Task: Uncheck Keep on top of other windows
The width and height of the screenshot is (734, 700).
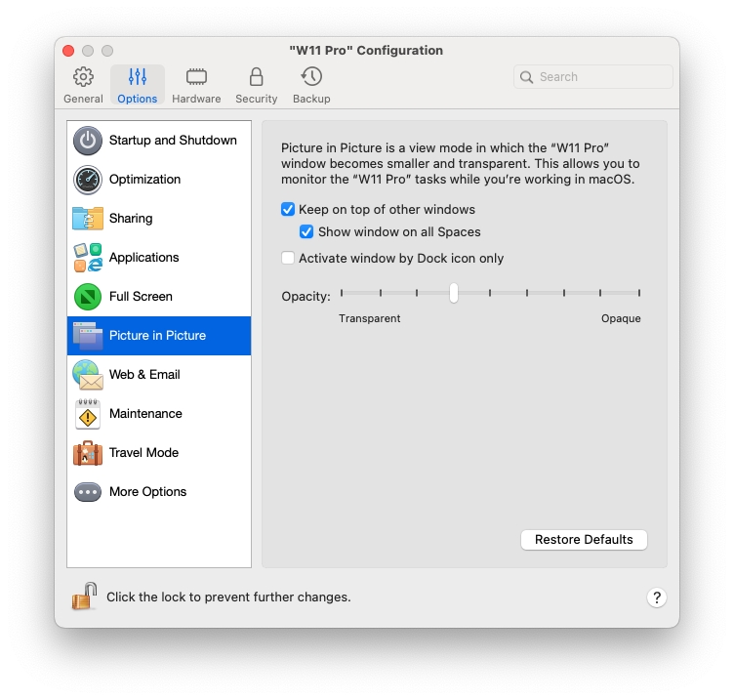Action: (288, 210)
